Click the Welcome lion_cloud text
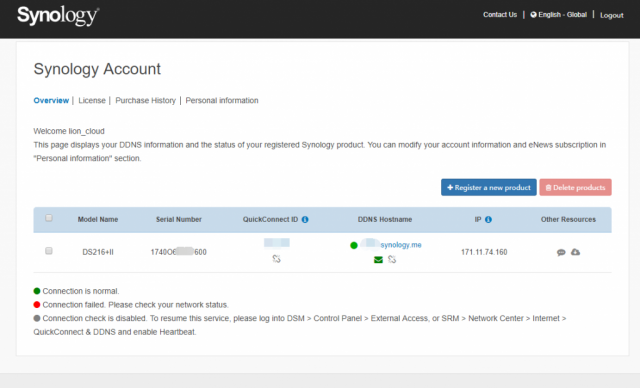 pyautogui.click(x=69, y=131)
